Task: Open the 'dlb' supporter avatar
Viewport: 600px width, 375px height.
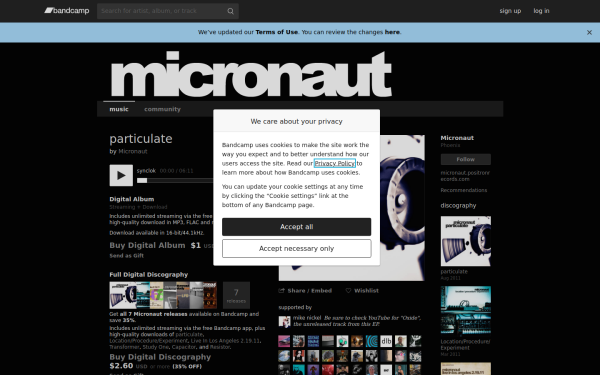Action: [x=386, y=341]
